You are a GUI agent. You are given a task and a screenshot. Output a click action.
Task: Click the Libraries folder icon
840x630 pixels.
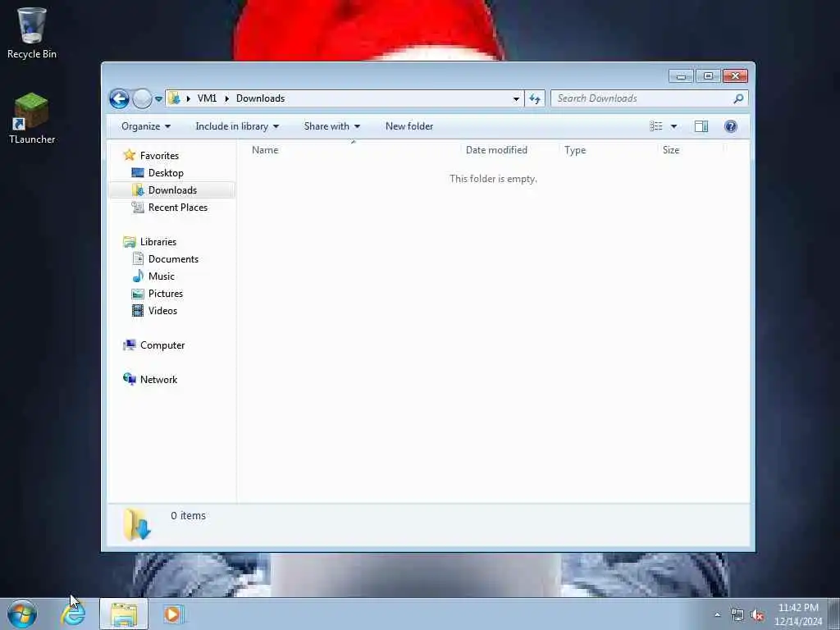pos(129,242)
